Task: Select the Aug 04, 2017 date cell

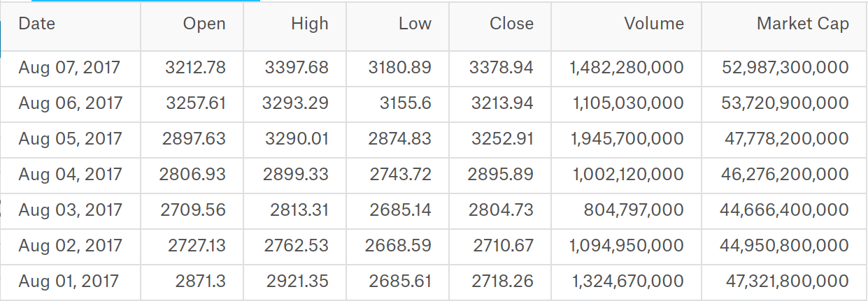Action: click(70, 175)
